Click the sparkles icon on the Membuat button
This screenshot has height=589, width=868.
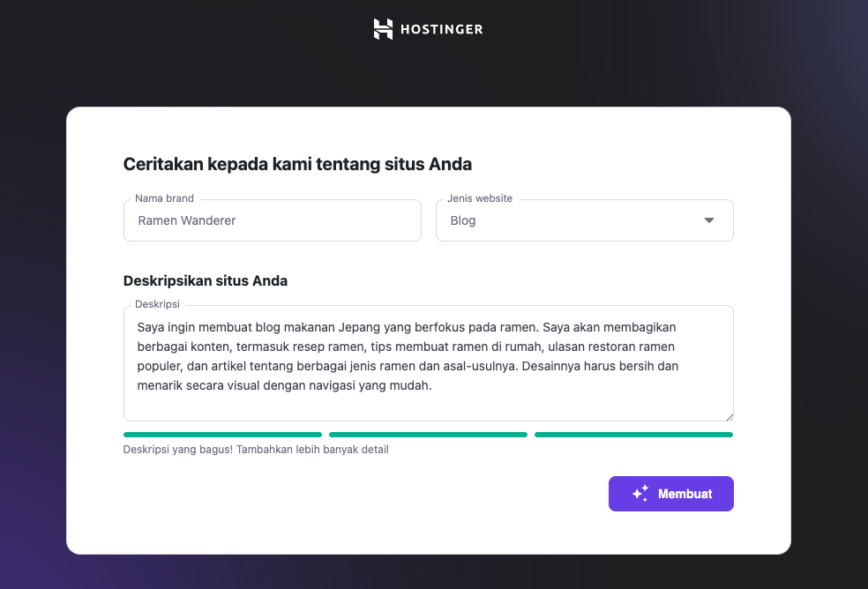coord(639,493)
